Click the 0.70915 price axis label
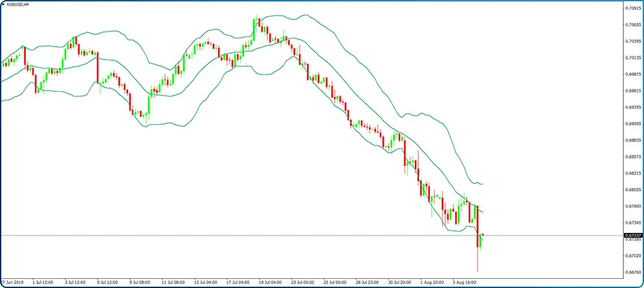 (632, 8)
